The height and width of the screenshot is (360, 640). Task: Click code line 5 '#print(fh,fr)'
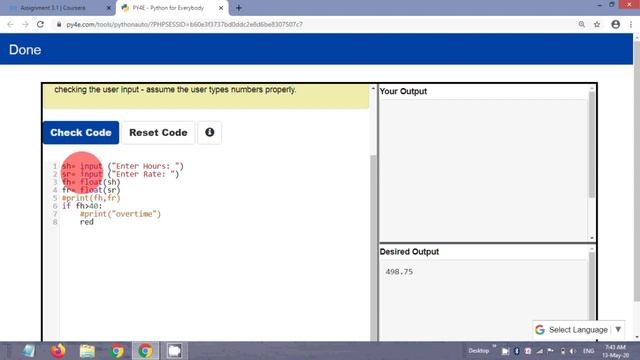(x=91, y=198)
